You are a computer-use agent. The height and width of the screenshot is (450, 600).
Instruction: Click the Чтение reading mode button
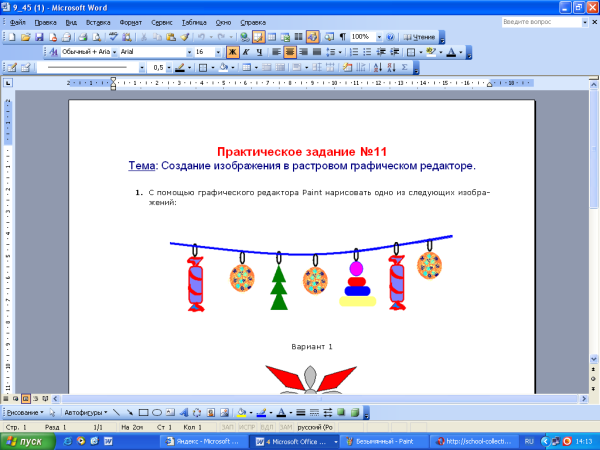(419, 37)
